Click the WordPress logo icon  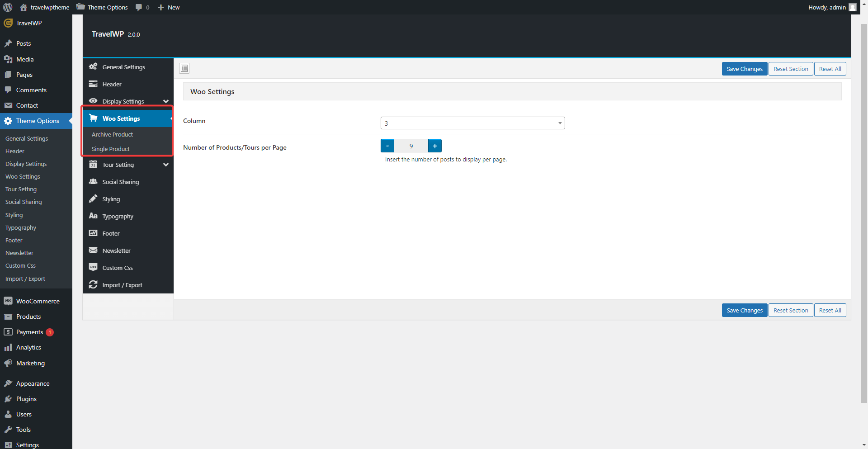tap(8, 7)
